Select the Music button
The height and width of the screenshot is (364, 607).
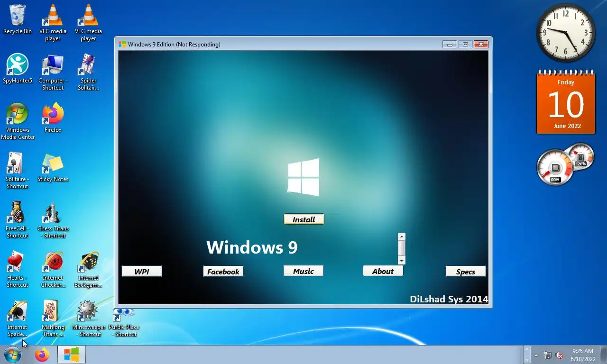[303, 271]
